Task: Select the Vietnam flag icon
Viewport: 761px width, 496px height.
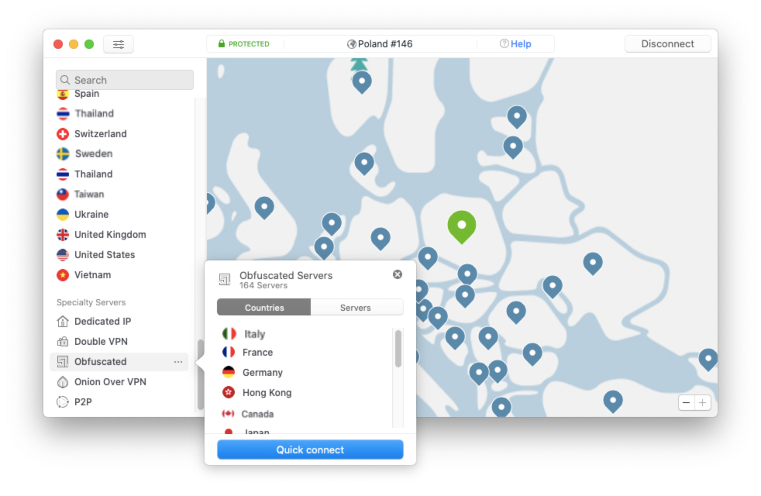Action: point(63,275)
